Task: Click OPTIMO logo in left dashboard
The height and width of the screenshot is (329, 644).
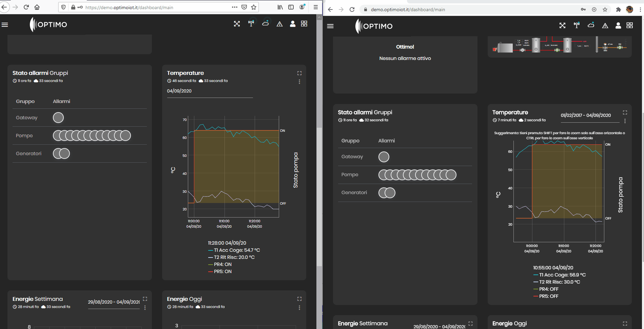Action: [48, 24]
